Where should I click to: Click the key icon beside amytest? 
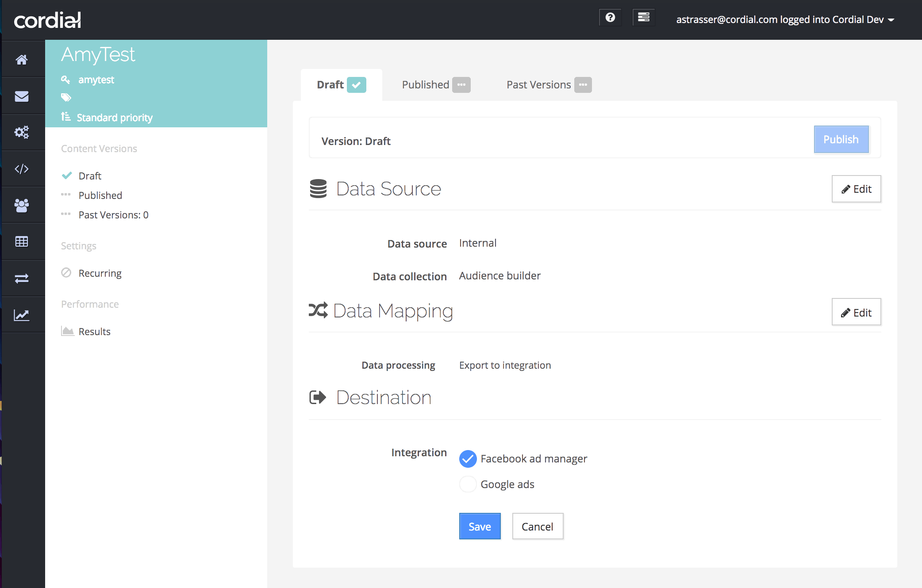tap(65, 80)
